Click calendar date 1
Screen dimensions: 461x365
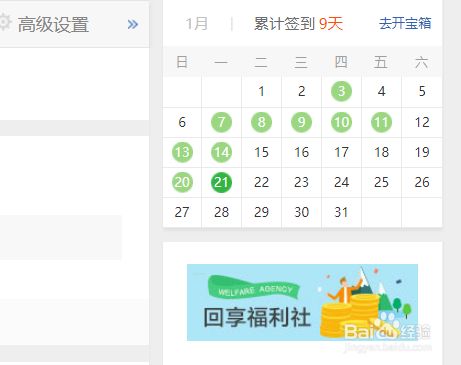click(x=261, y=91)
